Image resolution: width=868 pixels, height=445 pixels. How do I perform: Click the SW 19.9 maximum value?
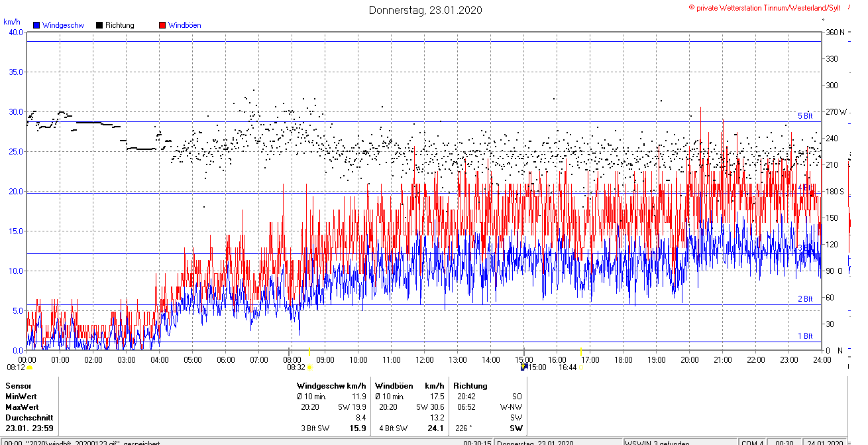[353, 407]
